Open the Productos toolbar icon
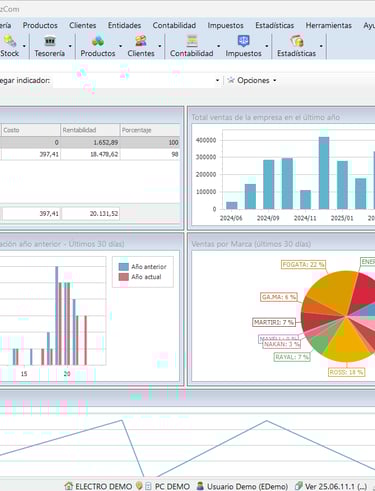This screenshot has width=375, height=491. [98, 41]
